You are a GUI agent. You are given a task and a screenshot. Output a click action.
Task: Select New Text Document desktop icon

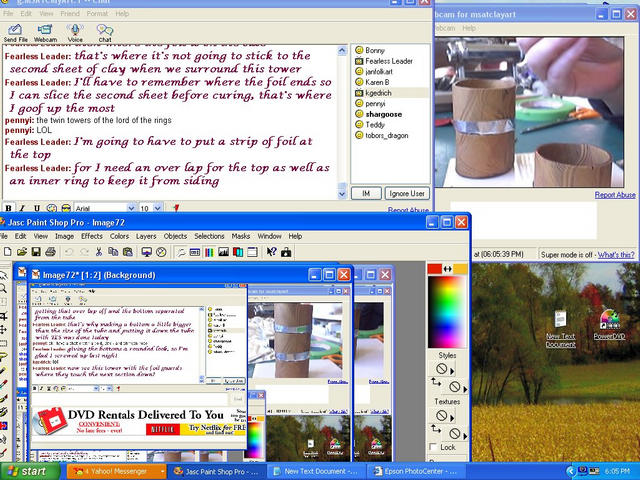(x=560, y=329)
